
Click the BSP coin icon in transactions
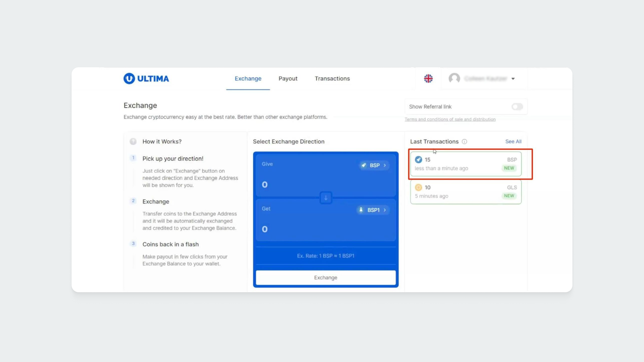click(x=418, y=160)
